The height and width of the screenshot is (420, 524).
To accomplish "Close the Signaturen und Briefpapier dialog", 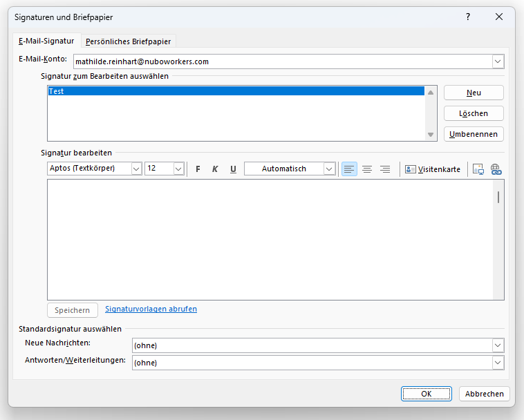I will (499, 17).
